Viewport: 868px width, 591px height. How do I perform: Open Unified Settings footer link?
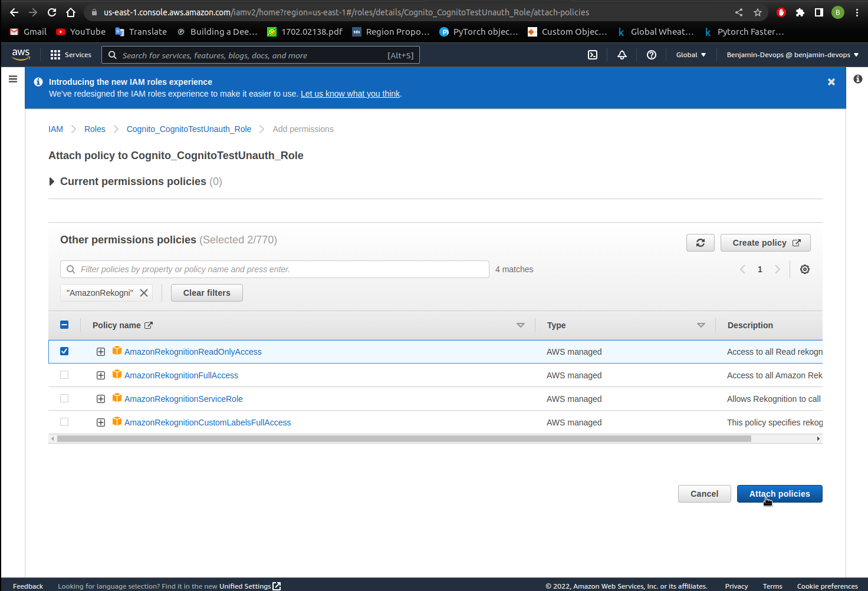click(x=250, y=586)
